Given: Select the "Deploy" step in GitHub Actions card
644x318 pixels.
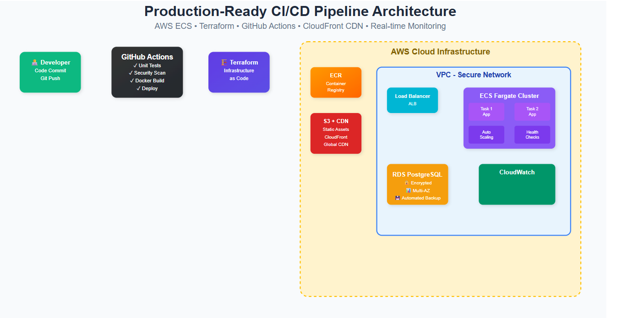Looking at the screenshot, I should [150, 88].
